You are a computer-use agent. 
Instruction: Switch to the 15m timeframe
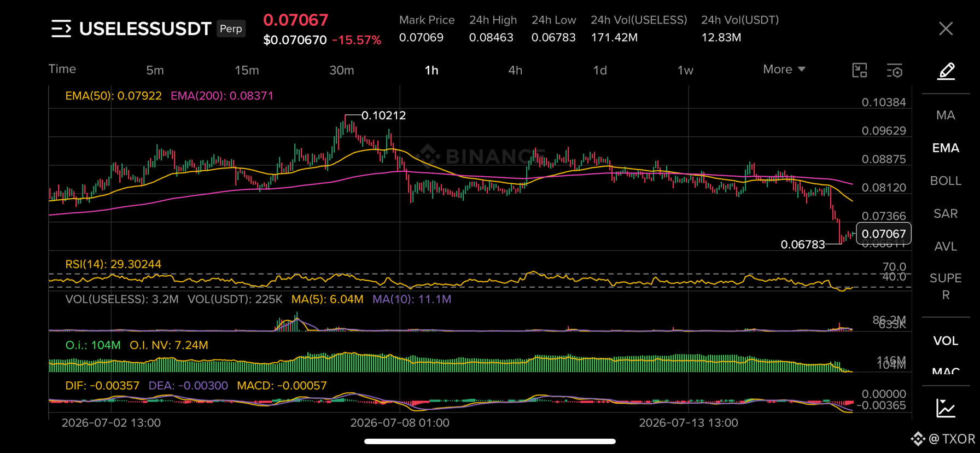247,70
